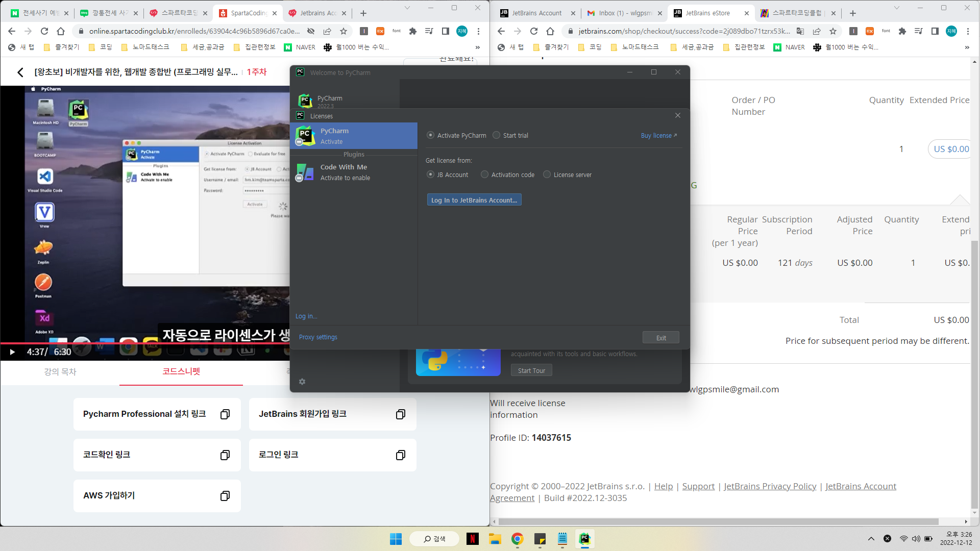Open Chrome from taskbar
This screenshot has width=980, height=551.
coord(517,539)
